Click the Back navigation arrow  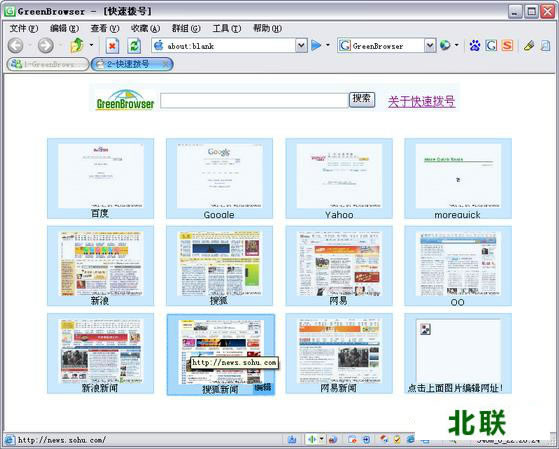coord(15,46)
